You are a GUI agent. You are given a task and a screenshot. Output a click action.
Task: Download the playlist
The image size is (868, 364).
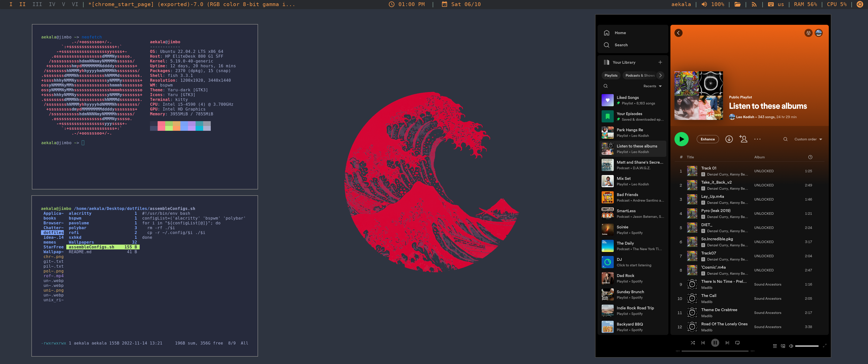(729, 139)
